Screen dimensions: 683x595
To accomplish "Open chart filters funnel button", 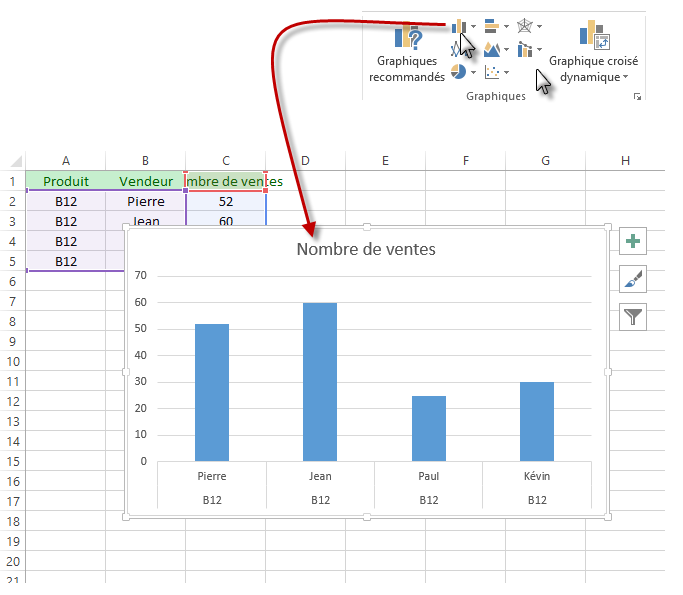I will pos(634,317).
